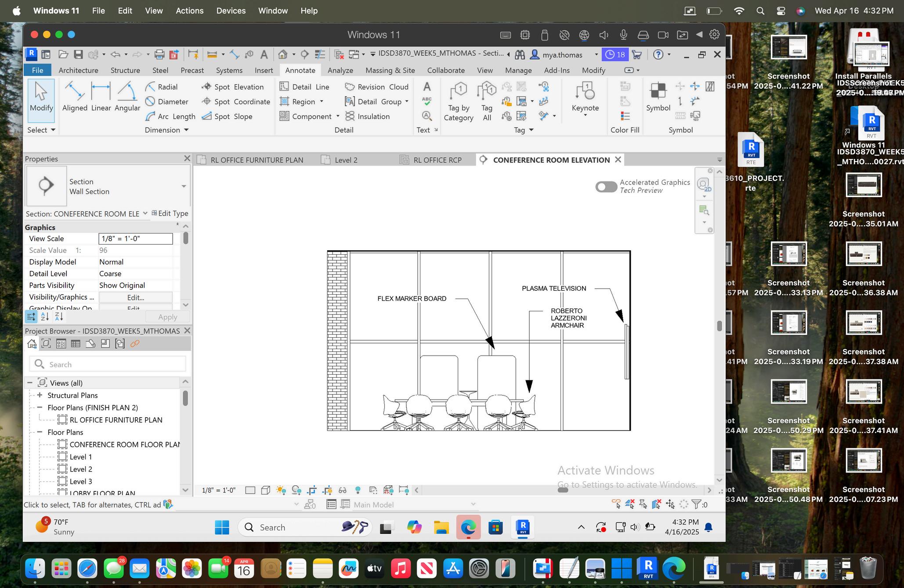This screenshot has height=588, width=904.
Task: Toggle Crop View in view control bar
Action: [x=312, y=490]
